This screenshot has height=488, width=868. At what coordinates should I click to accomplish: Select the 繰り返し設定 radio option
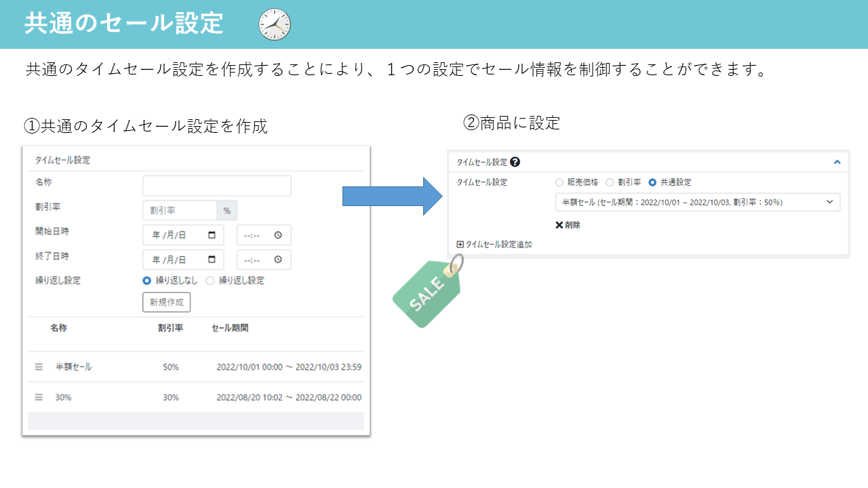tap(210, 281)
